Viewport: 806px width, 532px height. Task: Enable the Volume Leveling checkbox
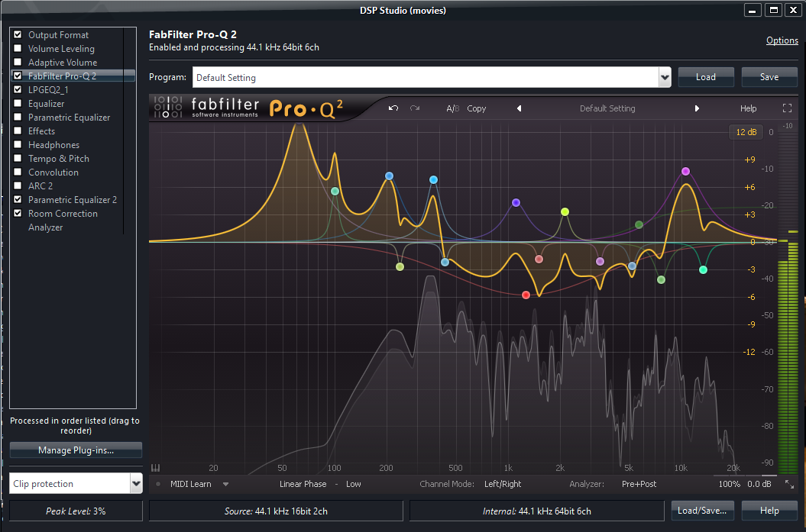18,48
